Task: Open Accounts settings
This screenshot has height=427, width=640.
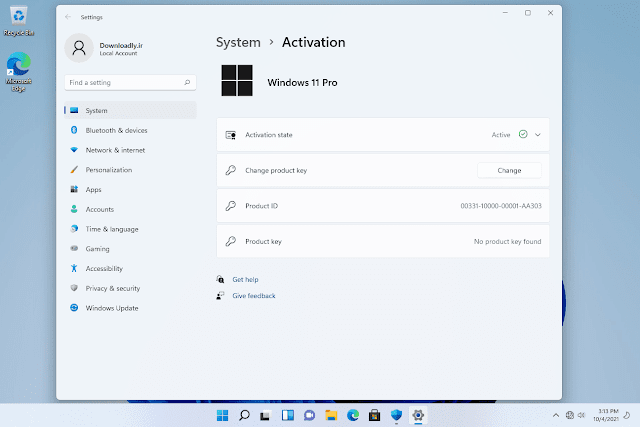Action: coord(130,209)
